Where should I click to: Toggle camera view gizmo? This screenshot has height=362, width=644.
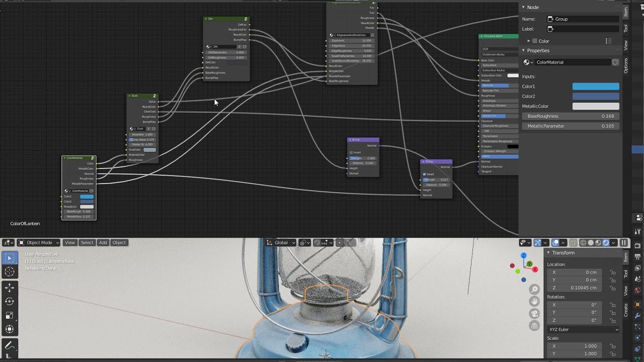coord(534,313)
